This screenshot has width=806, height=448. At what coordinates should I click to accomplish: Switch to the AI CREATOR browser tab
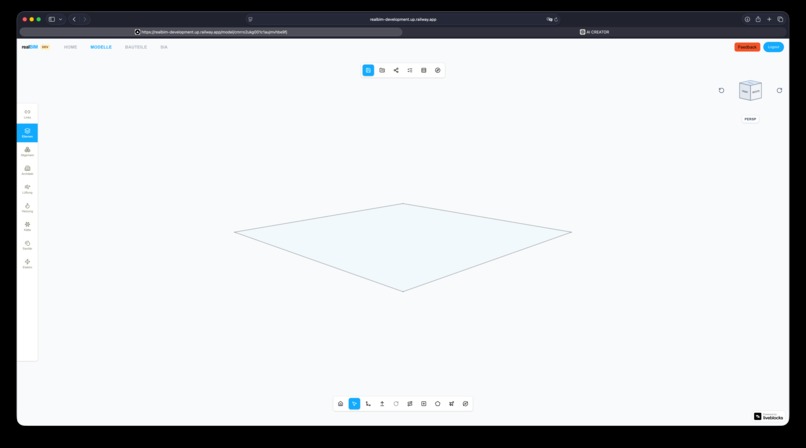point(595,32)
